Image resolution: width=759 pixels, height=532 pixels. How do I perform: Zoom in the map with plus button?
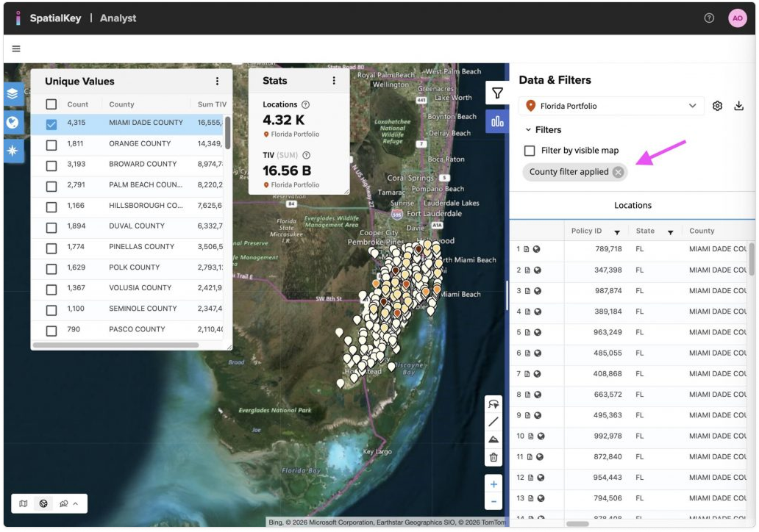[x=493, y=484]
